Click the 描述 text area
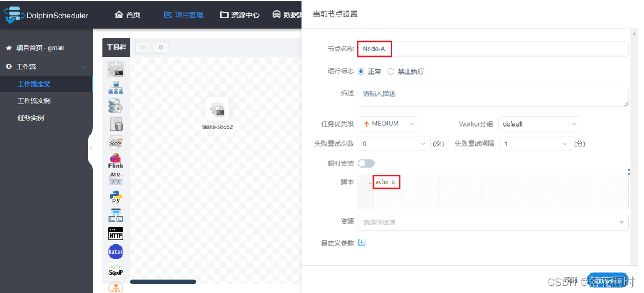Viewport: 644px width, 293px height. (493, 97)
